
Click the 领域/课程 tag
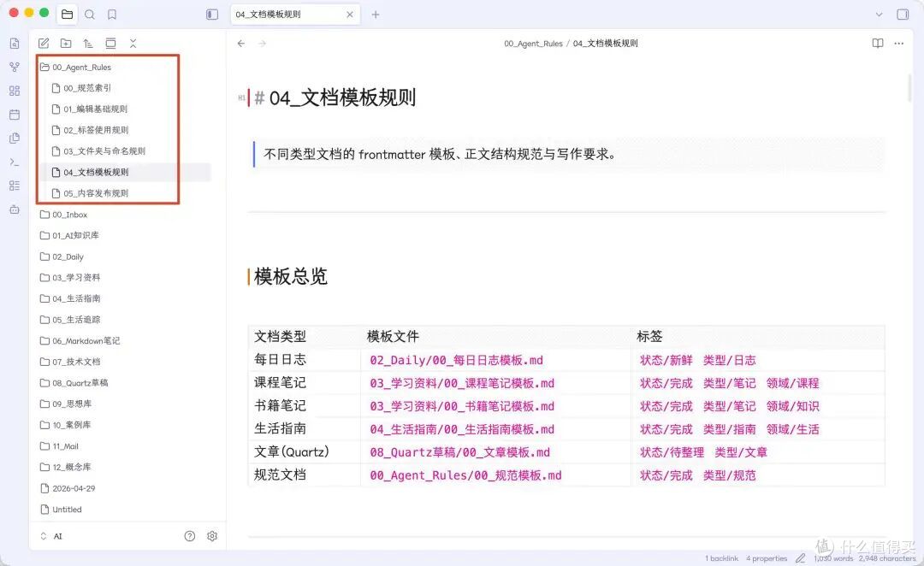point(792,383)
